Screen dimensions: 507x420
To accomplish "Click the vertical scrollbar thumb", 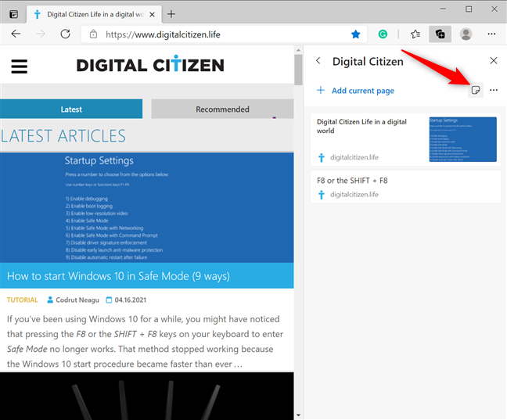I will [x=298, y=70].
